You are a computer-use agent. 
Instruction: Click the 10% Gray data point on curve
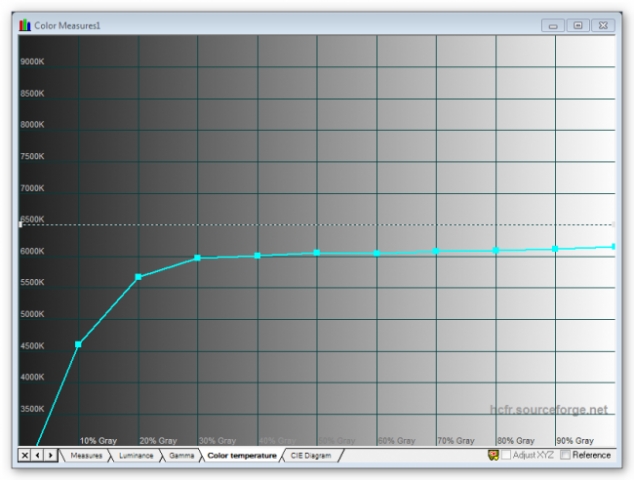coord(79,344)
